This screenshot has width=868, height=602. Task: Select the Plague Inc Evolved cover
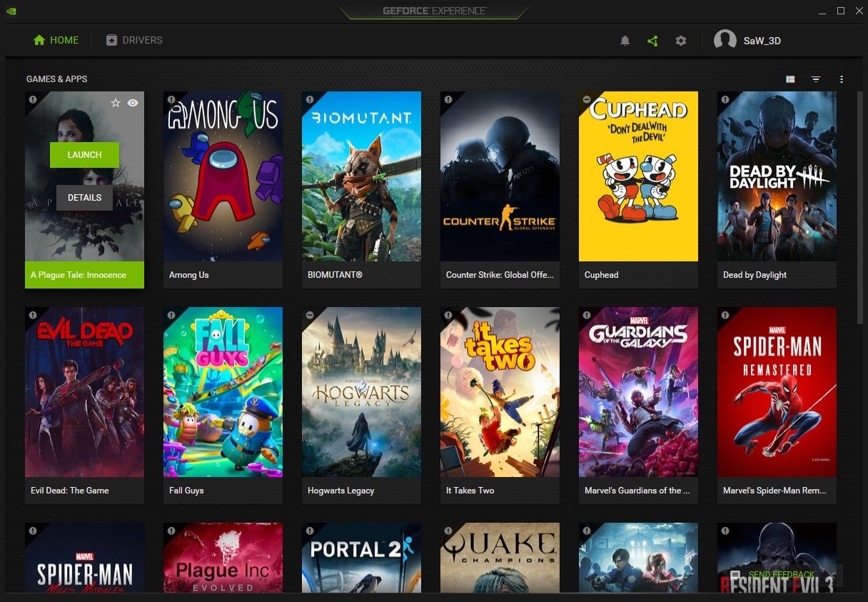(223, 557)
